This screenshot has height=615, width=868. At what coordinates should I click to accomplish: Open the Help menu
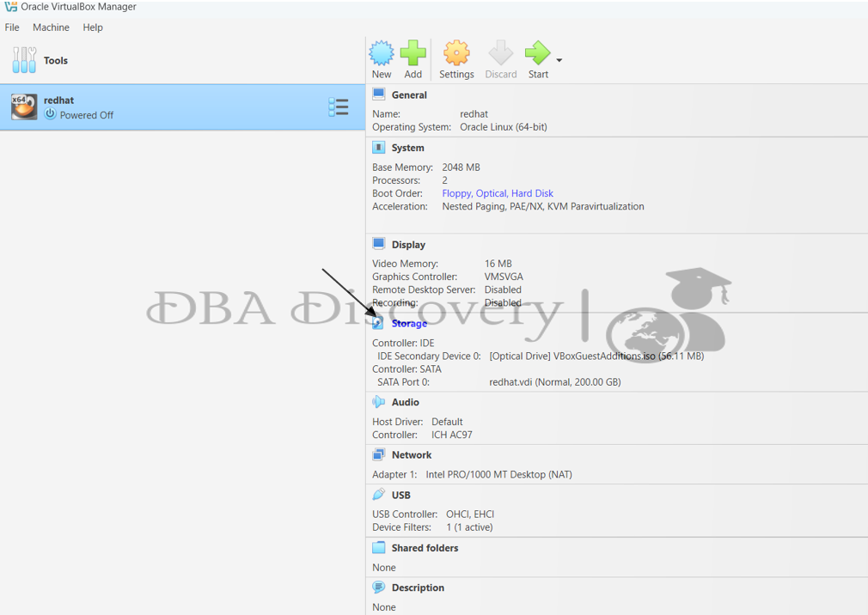point(93,27)
